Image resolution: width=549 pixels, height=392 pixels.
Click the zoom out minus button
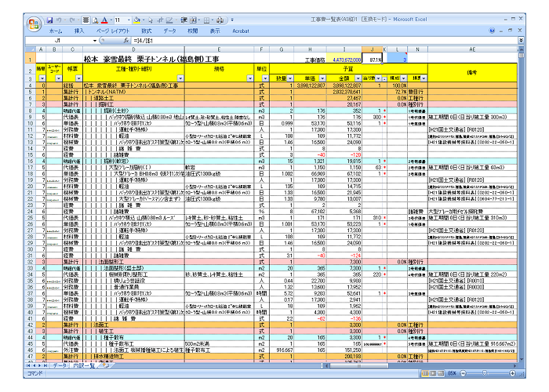(463, 373)
